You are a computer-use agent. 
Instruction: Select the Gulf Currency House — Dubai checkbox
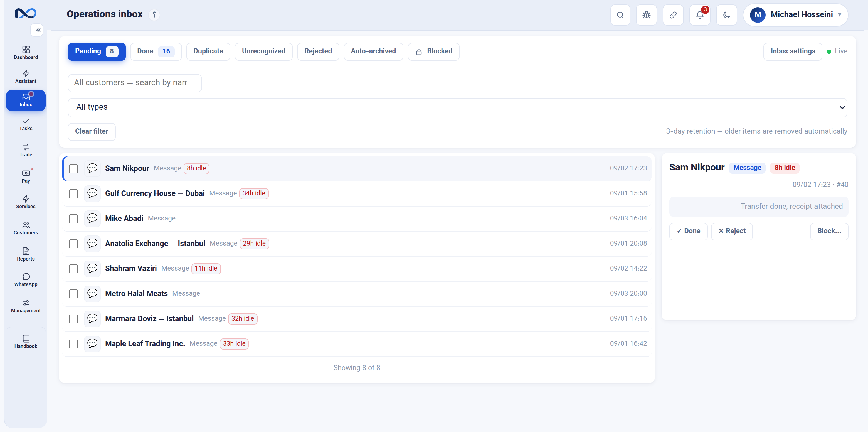pyautogui.click(x=73, y=193)
